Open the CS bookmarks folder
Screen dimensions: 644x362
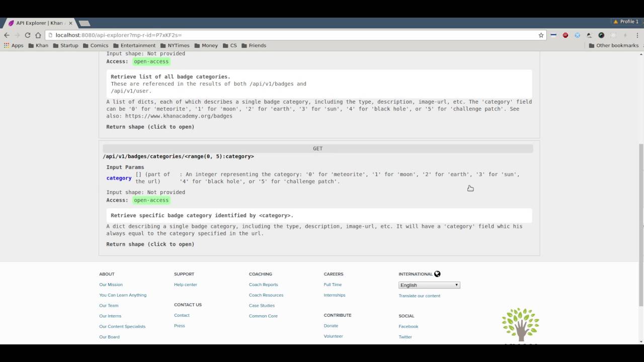tap(230, 45)
